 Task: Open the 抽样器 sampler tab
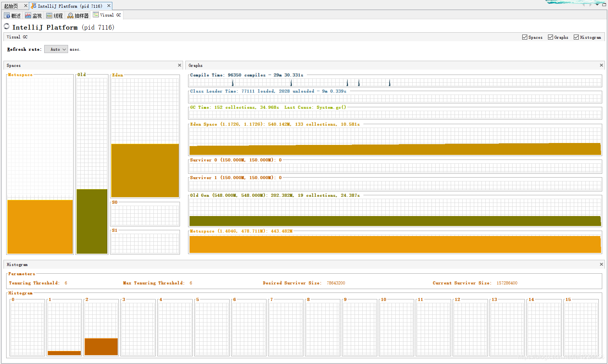(x=78, y=15)
